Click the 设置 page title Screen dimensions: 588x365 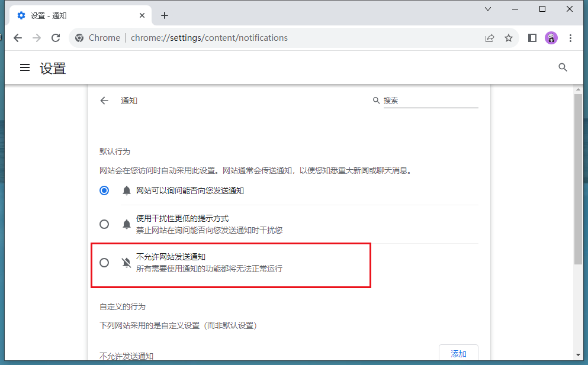coord(53,68)
